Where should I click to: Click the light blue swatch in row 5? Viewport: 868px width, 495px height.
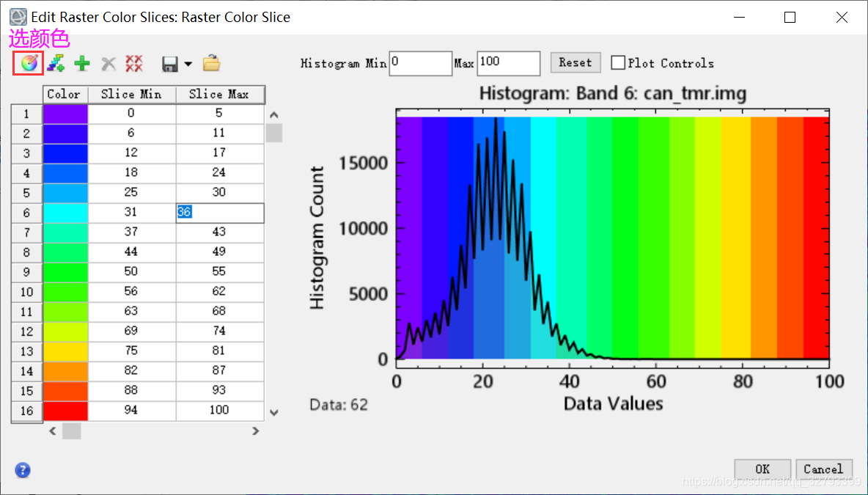(x=65, y=193)
